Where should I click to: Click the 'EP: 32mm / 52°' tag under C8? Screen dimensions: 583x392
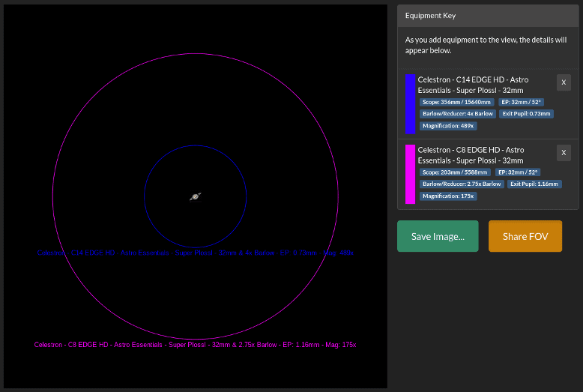[x=518, y=172]
